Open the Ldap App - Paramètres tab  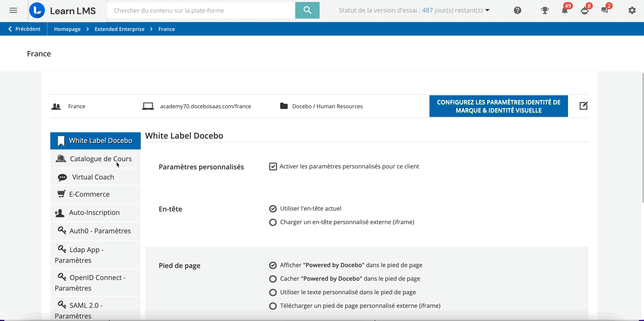[x=96, y=255]
